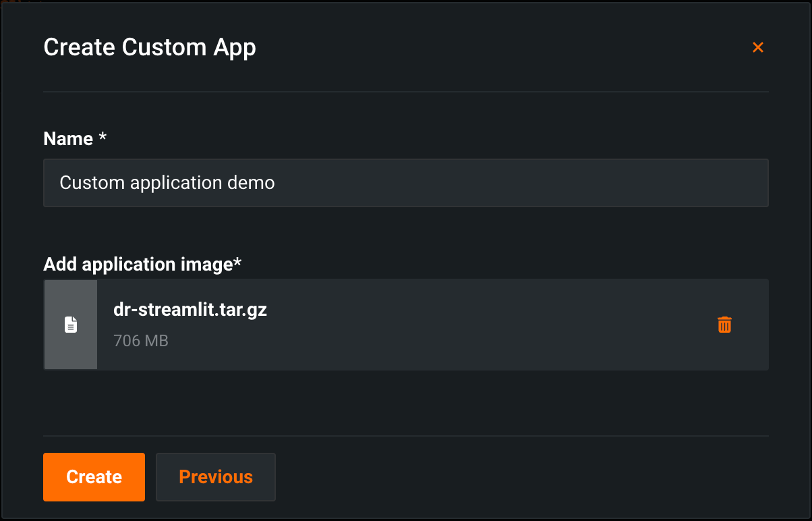Click the word Custom in Name field
The height and width of the screenshot is (521, 812).
(x=86, y=183)
